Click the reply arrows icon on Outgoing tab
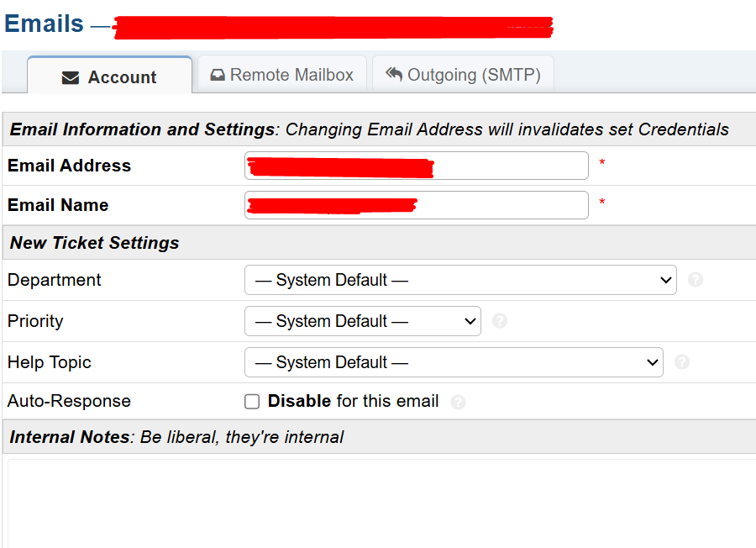The height and width of the screenshot is (548, 756). [394, 74]
